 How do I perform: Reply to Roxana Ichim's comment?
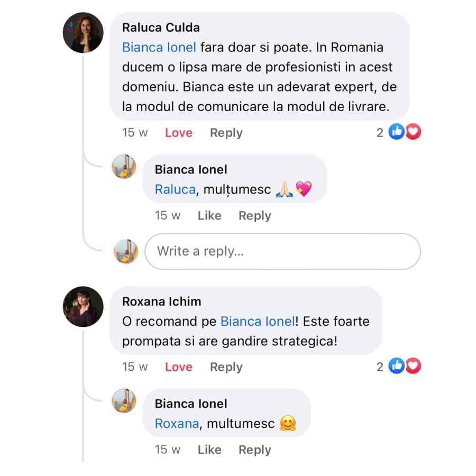coord(226,367)
